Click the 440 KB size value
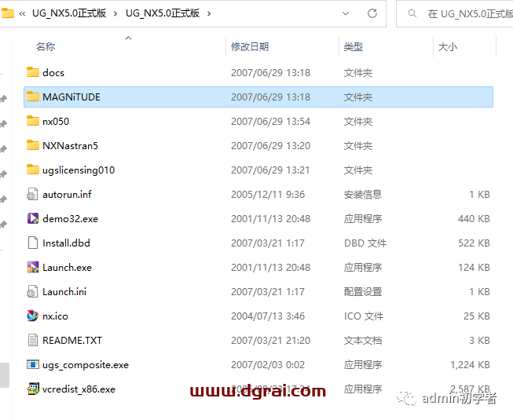This screenshot has width=513, height=420. click(x=474, y=219)
